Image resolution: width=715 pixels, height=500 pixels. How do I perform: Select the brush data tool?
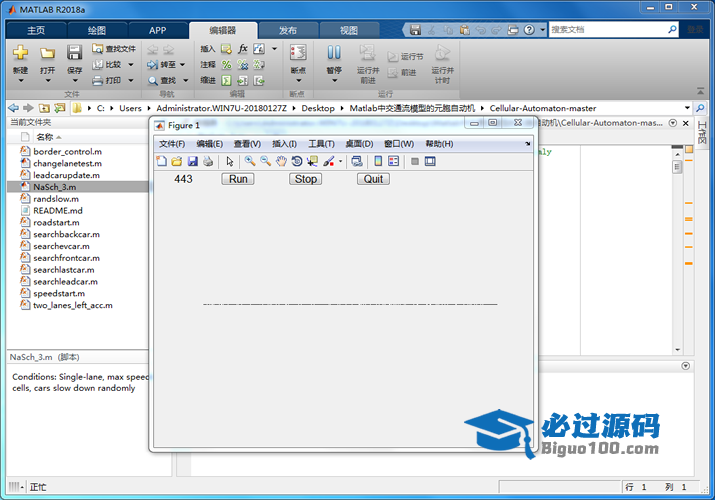[x=328, y=161]
